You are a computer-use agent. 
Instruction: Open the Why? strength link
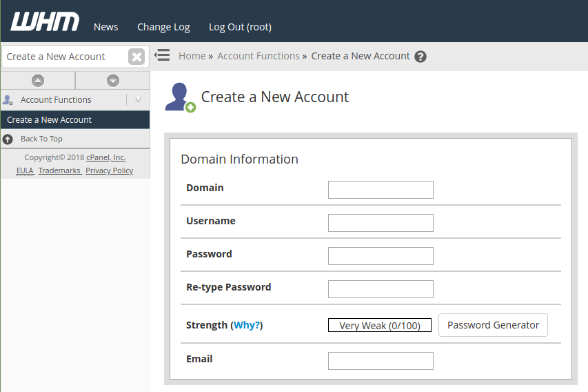pyautogui.click(x=247, y=325)
